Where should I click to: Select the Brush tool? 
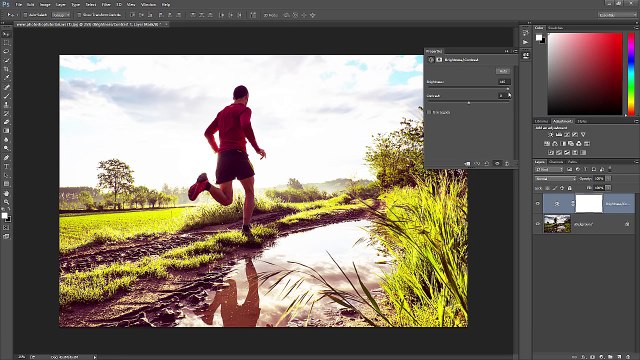point(6,96)
